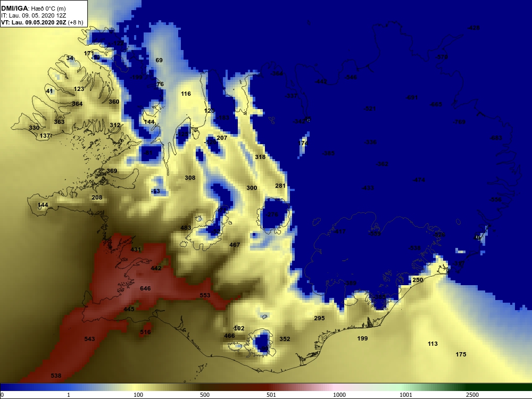Click the map value 318
Screen dimensions: 532x399
point(260,157)
